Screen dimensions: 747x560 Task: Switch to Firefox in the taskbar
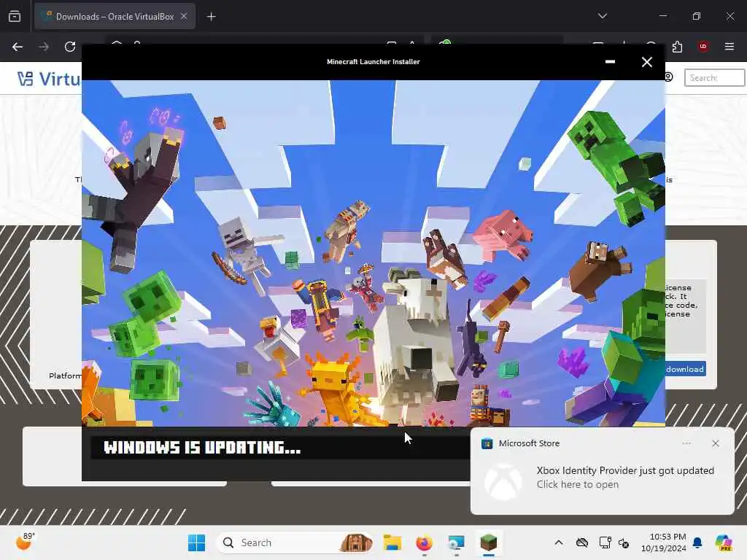tap(424, 542)
